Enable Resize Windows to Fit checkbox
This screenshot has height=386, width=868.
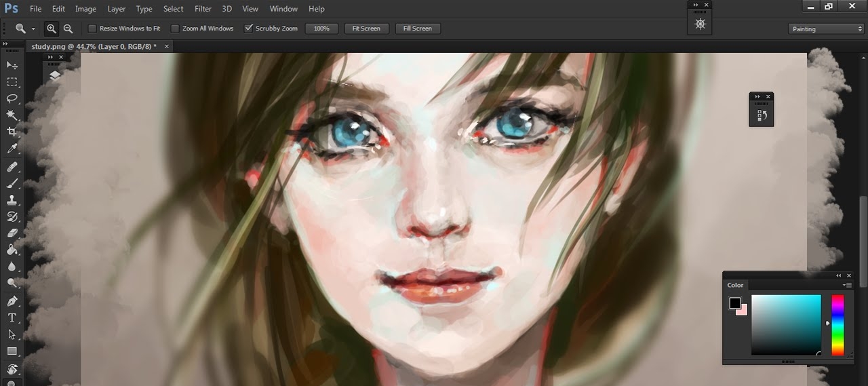(x=92, y=28)
